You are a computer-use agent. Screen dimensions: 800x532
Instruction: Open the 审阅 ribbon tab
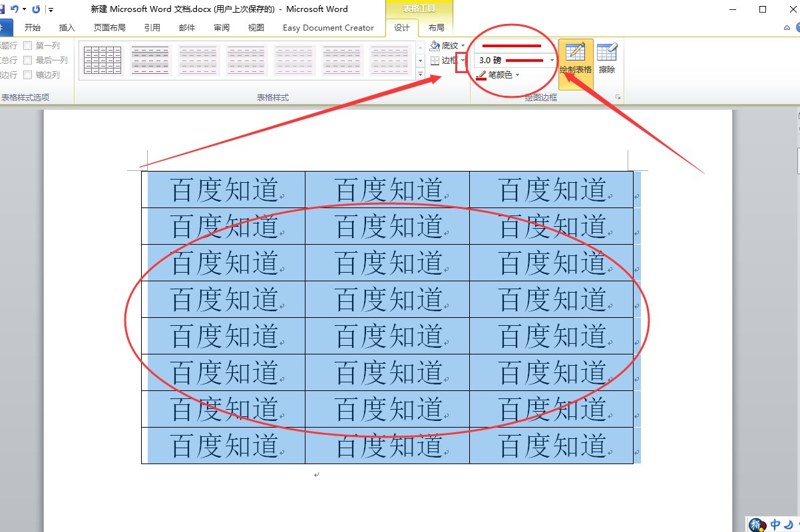click(222, 28)
